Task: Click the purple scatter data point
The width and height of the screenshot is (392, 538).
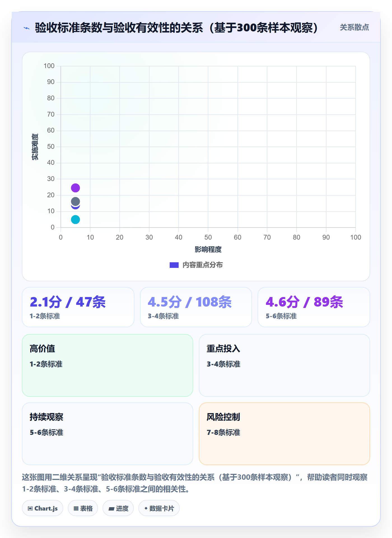Action: pyautogui.click(x=75, y=188)
